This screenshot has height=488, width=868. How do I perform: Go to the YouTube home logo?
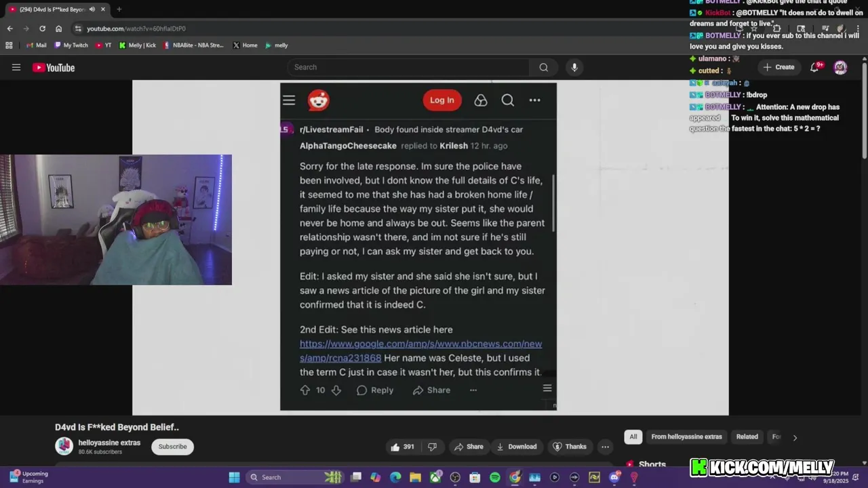pyautogui.click(x=54, y=68)
